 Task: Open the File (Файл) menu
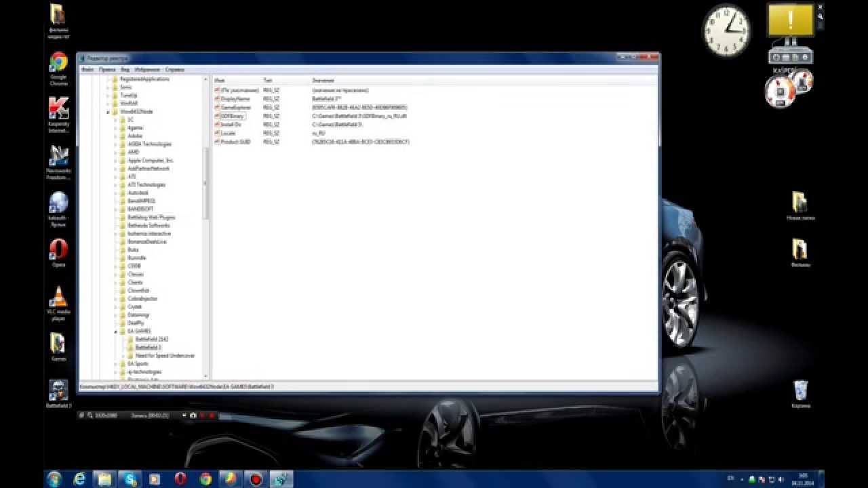coord(87,70)
